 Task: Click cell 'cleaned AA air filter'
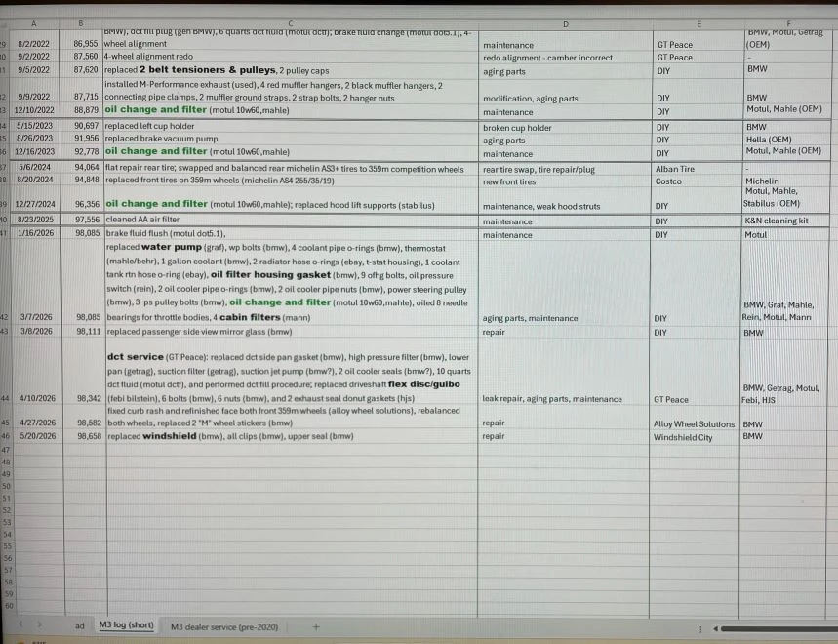point(292,220)
